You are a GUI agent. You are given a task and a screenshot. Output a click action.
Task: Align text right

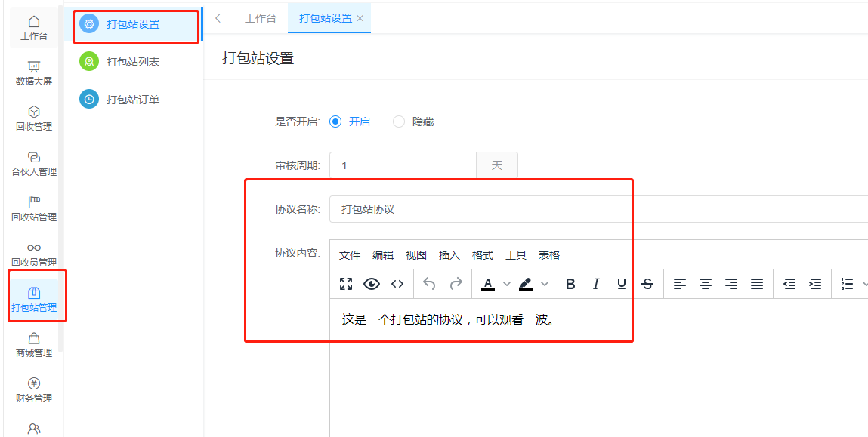[x=731, y=284]
